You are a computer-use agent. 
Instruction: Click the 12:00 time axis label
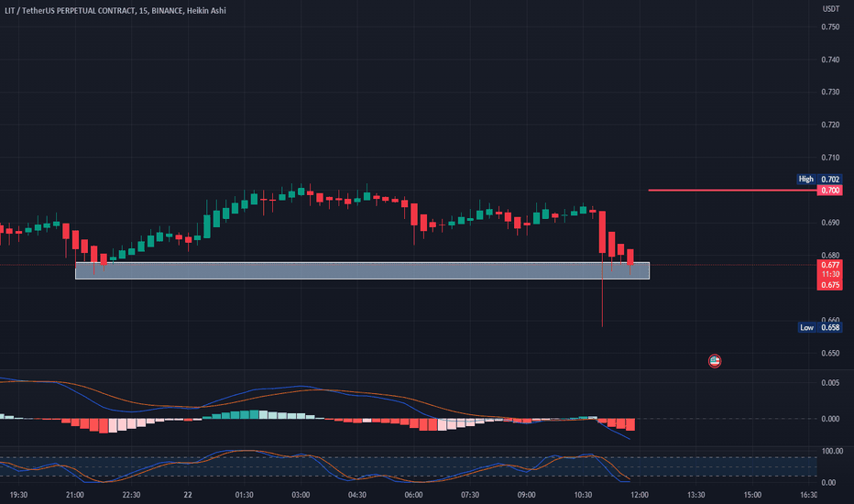point(640,495)
